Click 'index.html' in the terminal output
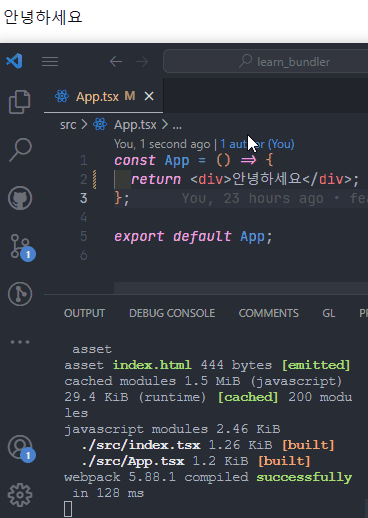The height and width of the screenshot is (518, 368). pyautogui.click(x=152, y=365)
